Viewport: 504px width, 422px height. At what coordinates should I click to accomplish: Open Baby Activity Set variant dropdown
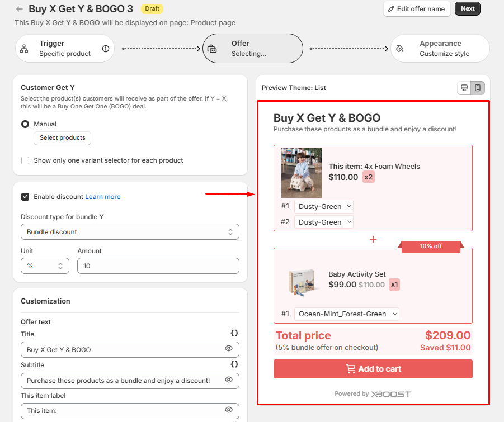(x=347, y=314)
